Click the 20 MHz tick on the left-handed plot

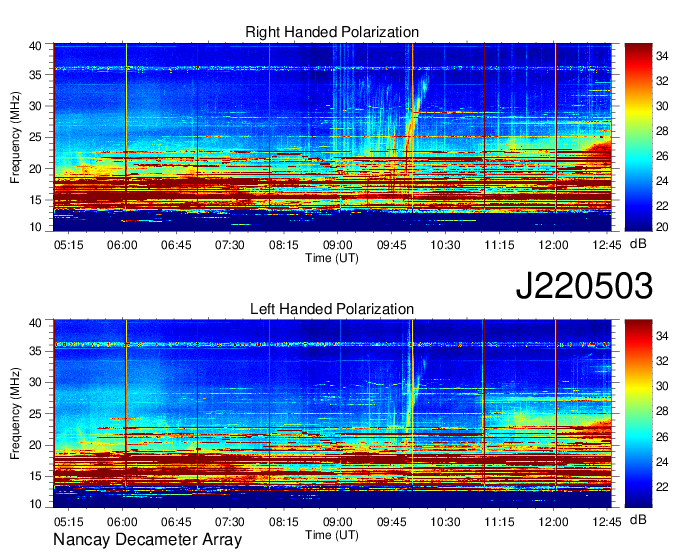[x=36, y=445]
